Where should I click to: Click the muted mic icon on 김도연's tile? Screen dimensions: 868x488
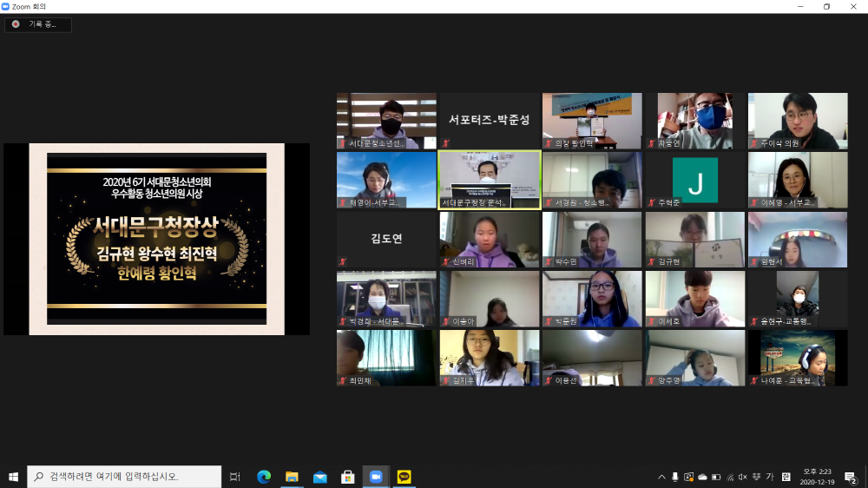coord(343,261)
